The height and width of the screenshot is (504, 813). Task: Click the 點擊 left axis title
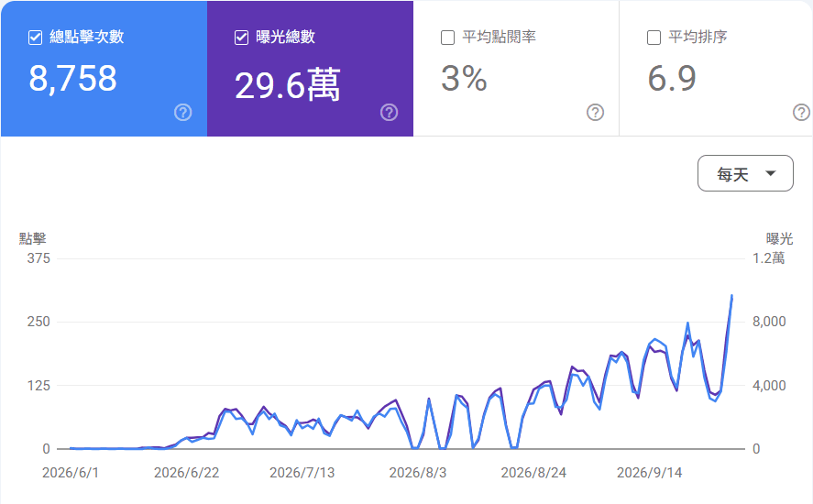pyautogui.click(x=33, y=238)
